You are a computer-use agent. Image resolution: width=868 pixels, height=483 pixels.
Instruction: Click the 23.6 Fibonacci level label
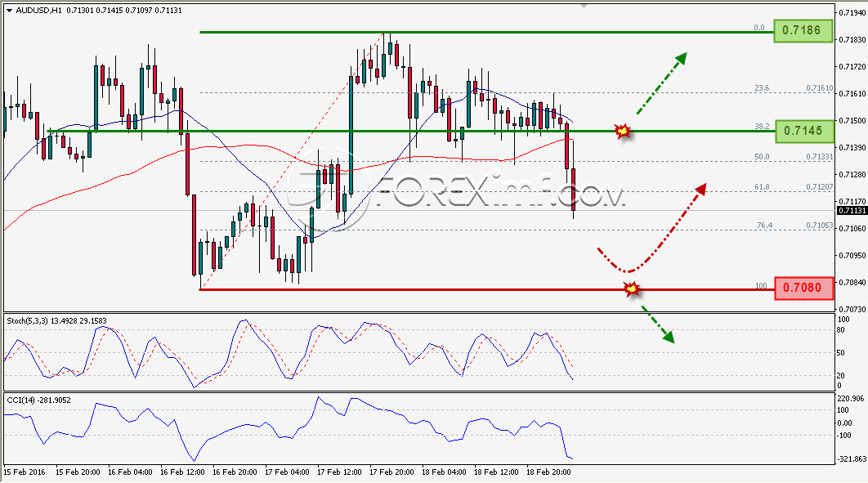(x=762, y=88)
